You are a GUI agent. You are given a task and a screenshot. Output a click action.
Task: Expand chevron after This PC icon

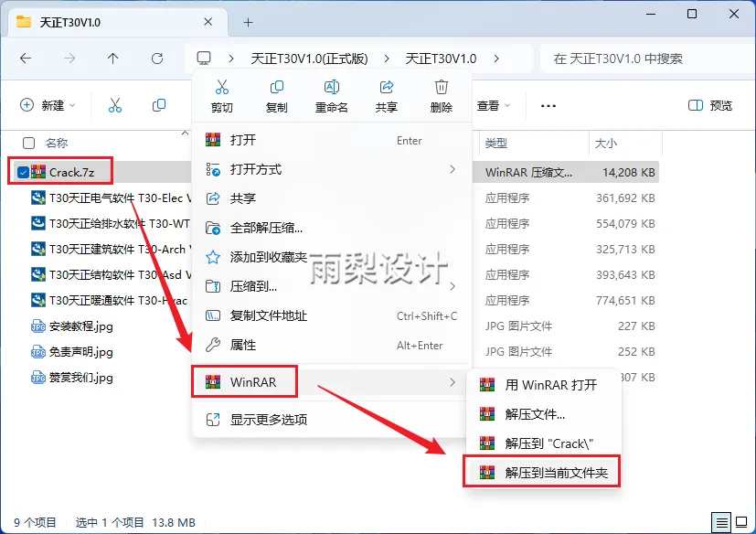231,59
